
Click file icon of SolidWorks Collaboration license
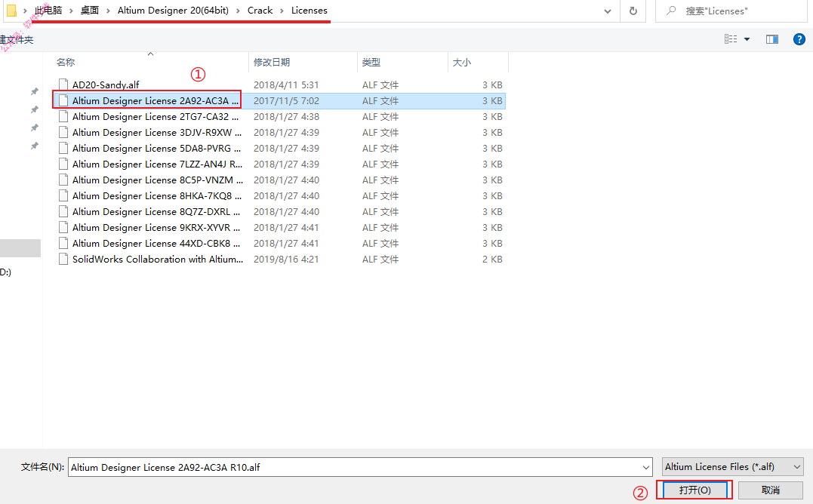coord(63,259)
